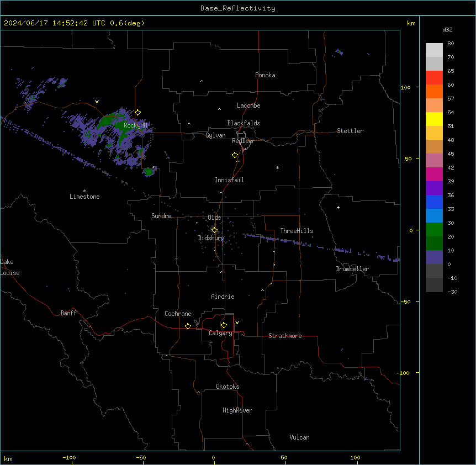Click the Limestone label
This screenshot has width=476, height=465.
click(84, 197)
